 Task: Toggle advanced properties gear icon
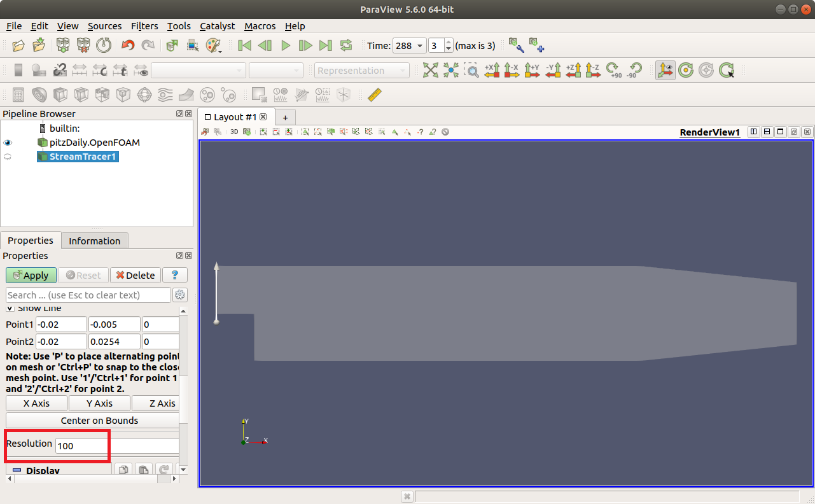pos(180,295)
